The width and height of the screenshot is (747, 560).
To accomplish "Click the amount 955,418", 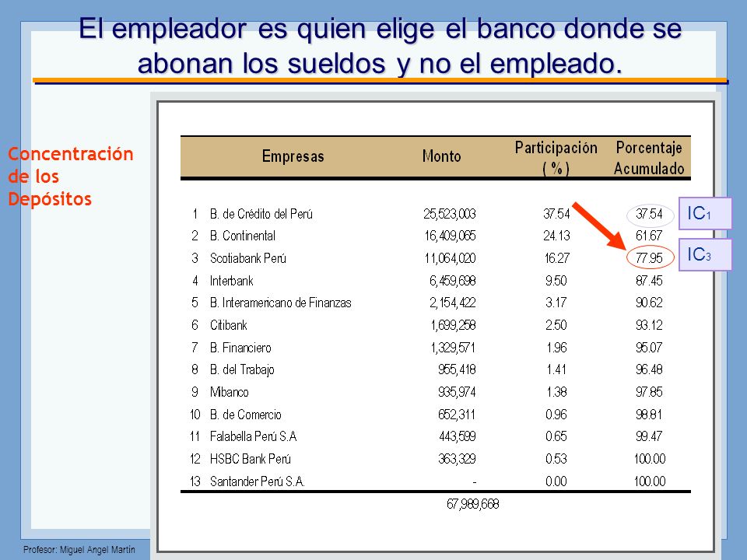I will pos(457,369).
